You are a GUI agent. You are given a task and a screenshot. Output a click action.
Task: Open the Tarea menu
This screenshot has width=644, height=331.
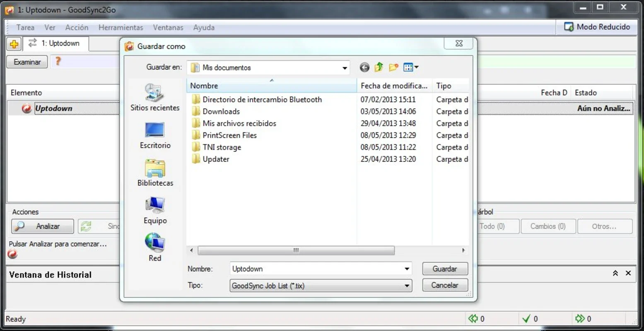25,27
